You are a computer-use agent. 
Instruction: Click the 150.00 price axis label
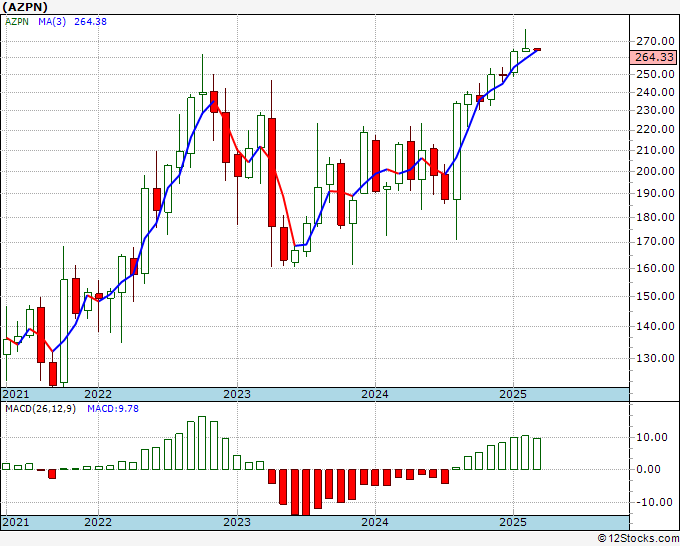[655, 296]
